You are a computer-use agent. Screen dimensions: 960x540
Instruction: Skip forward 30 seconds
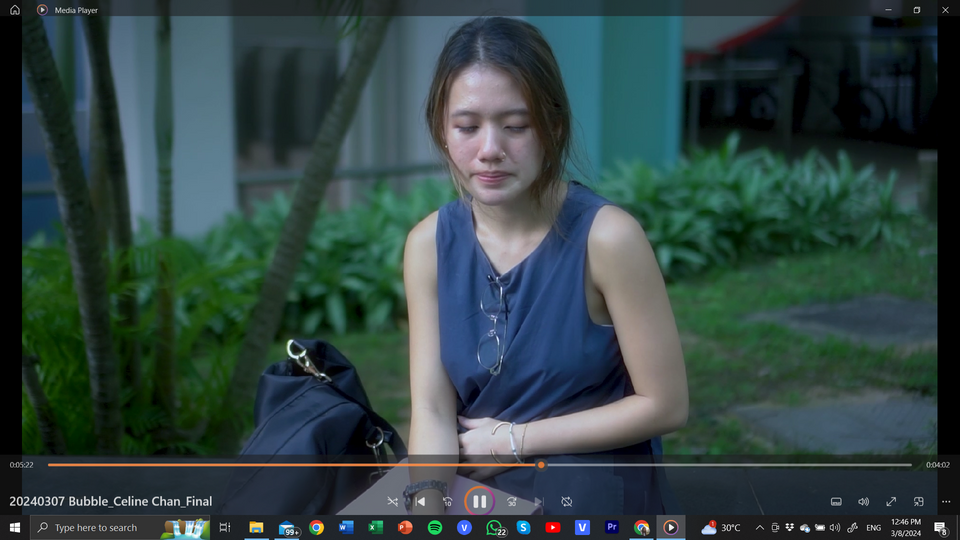click(511, 502)
